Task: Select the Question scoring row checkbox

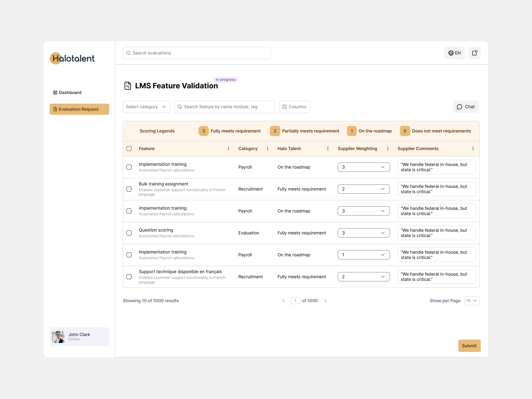Action: click(x=129, y=233)
